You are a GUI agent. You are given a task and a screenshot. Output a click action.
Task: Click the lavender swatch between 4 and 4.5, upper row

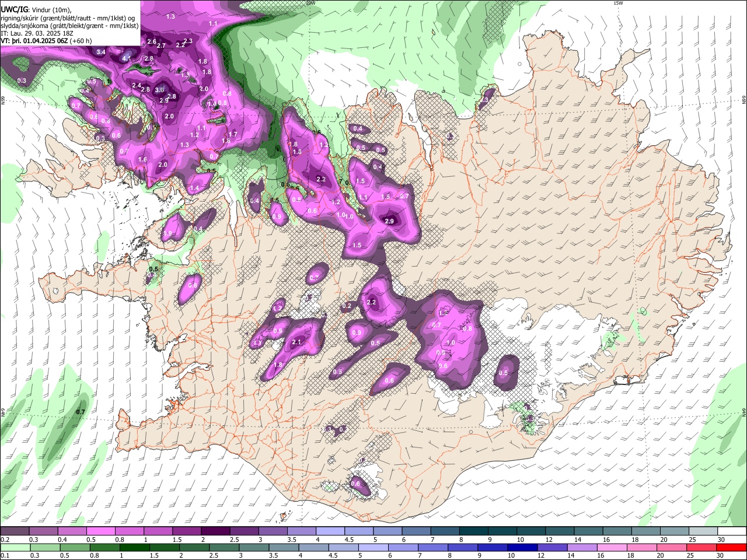[x=329, y=531]
